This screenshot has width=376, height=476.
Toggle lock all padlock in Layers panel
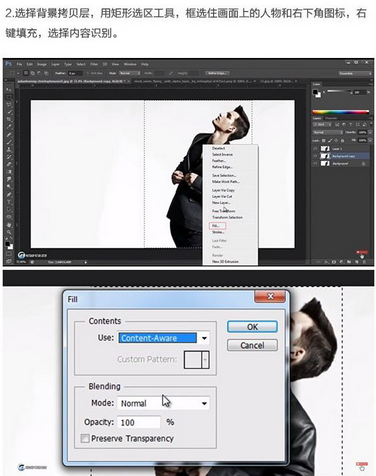pos(343,140)
